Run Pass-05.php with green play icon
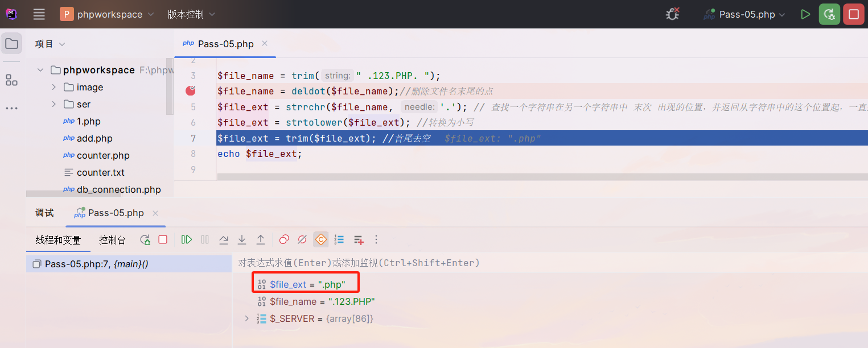Viewport: 868px width, 348px height. tap(805, 14)
